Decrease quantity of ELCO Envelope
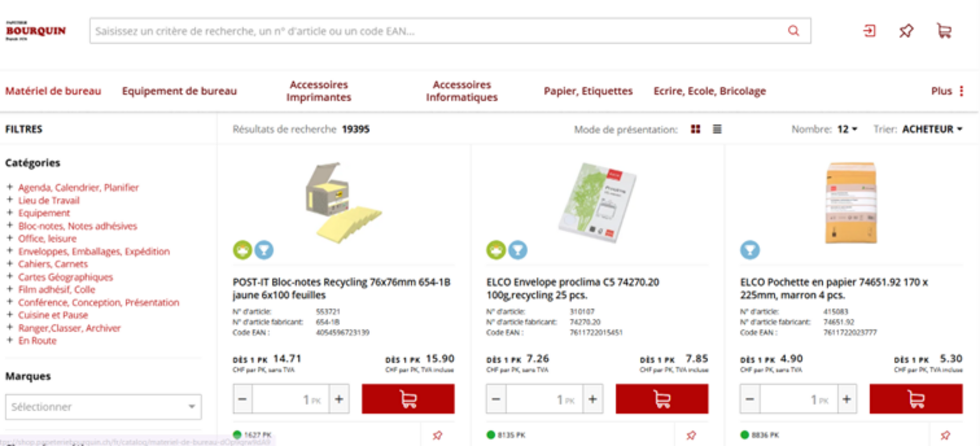The height and width of the screenshot is (446, 980). coord(496,399)
